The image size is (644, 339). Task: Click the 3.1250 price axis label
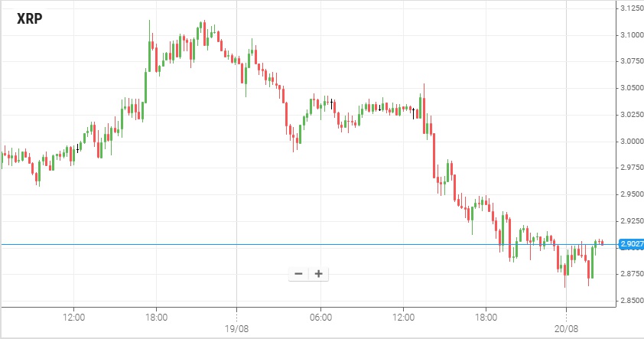click(x=632, y=8)
